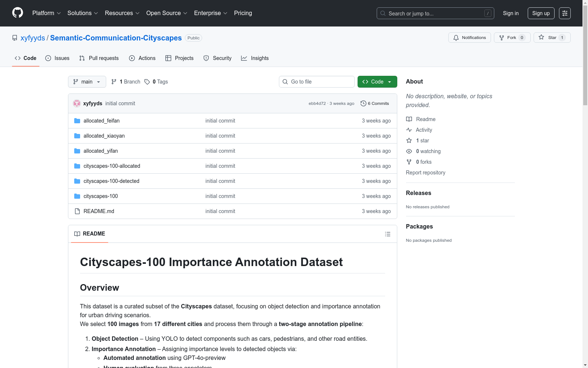Screen dimensions: 588x368
Task: Open the allocated_xiaoyan folder icon
Action: pos(77,136)
